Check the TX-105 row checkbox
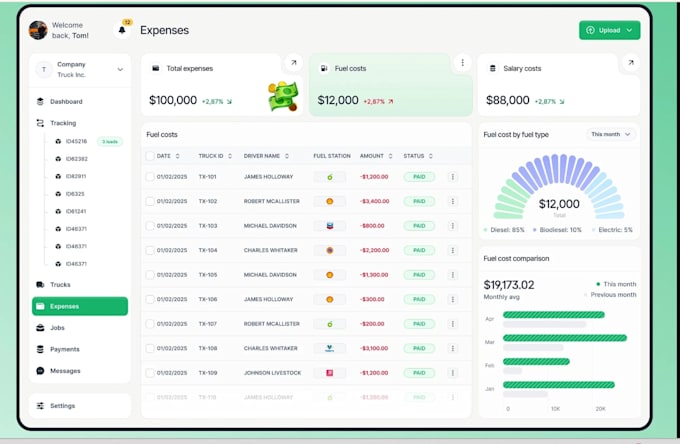680x444 pixels. click(150, 275)
